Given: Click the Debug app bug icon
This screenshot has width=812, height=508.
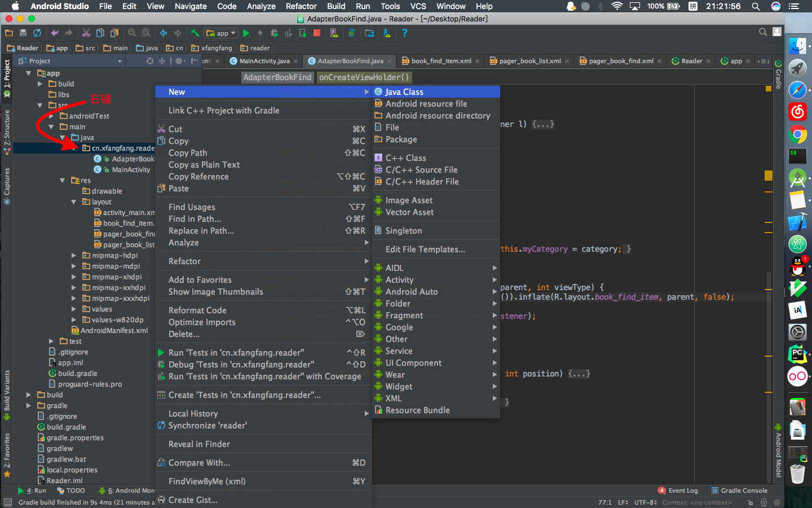Looking at the screenshot, I should [274, 33].
